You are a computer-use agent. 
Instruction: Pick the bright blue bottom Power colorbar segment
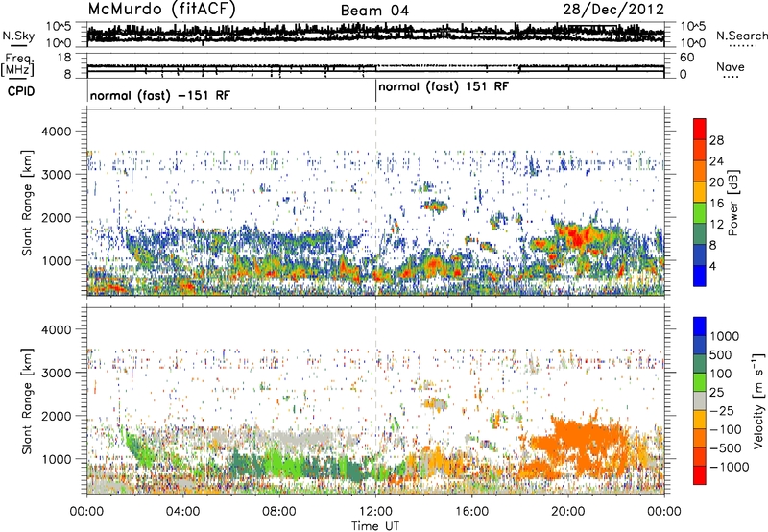[x=700, y=277]
